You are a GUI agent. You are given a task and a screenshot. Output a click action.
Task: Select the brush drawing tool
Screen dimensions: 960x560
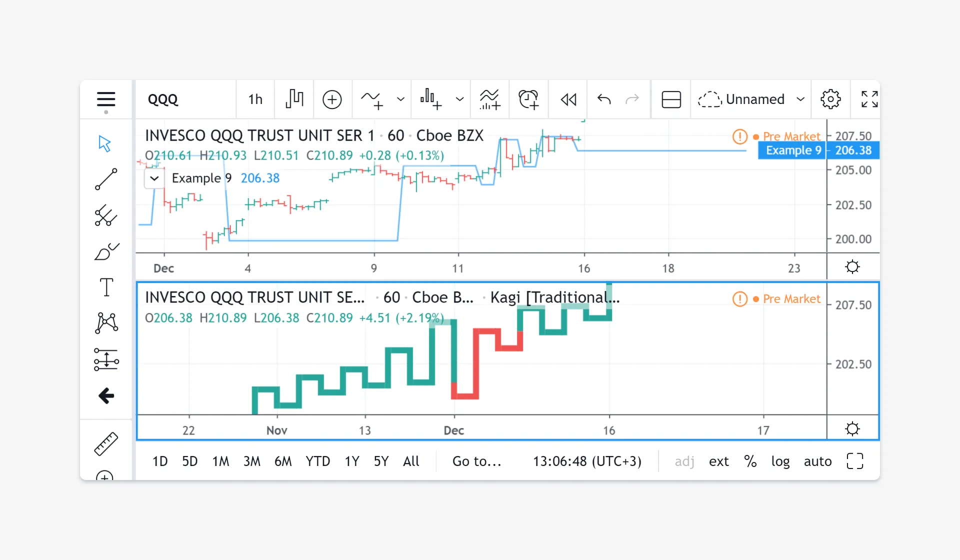(106, 251)
